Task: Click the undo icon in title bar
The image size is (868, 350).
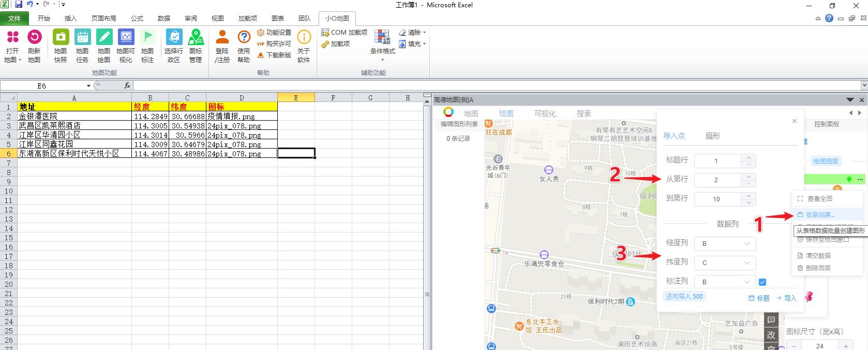Action: [30, 4]
